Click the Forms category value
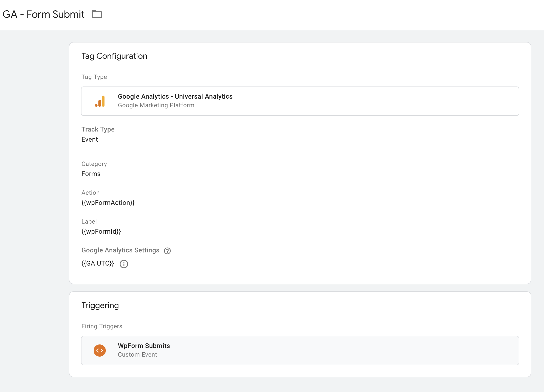The height and width of the screenshot is (392, 544). (91, 174)
